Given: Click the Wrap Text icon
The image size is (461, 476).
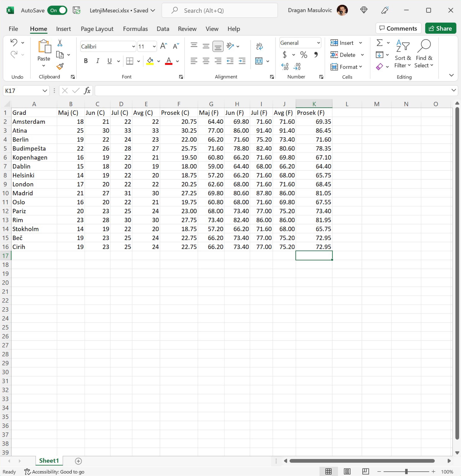Looking at the screenshot, I should coord(259,46).
